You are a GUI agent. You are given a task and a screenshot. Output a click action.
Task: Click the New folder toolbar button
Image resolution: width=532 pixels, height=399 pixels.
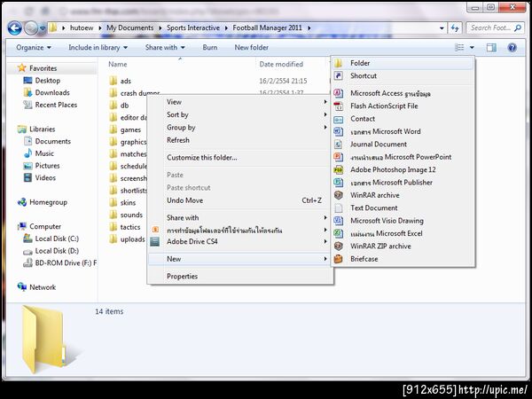(x=252, y=48)
